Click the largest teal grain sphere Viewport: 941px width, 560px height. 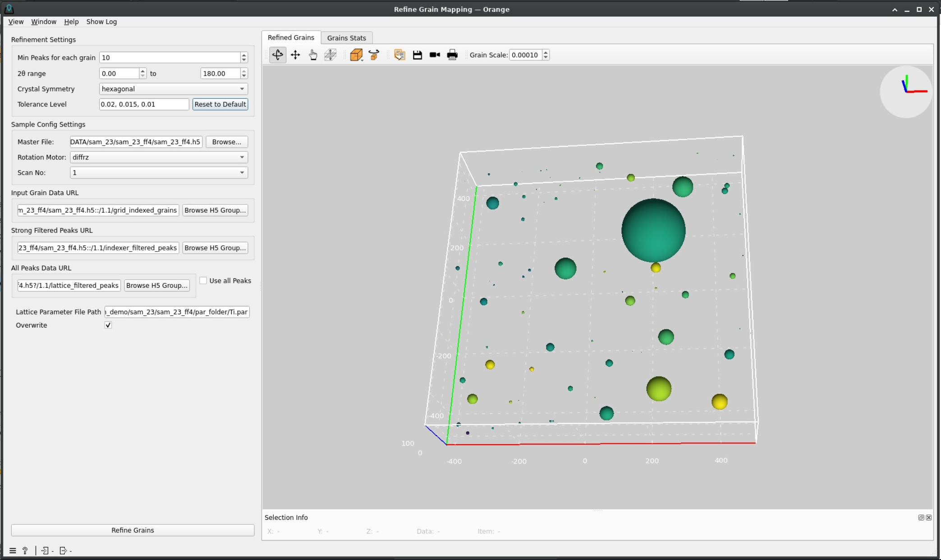coord(653,230)
